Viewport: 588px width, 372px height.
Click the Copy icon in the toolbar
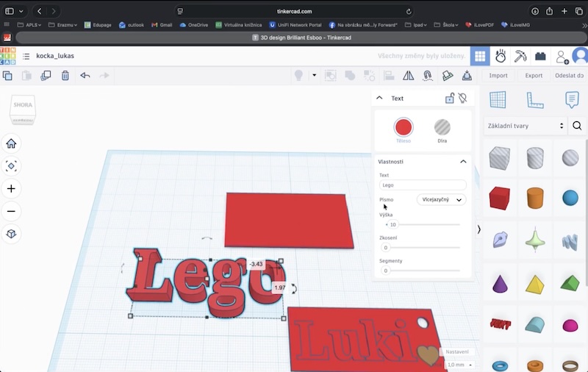pos(7,76)
